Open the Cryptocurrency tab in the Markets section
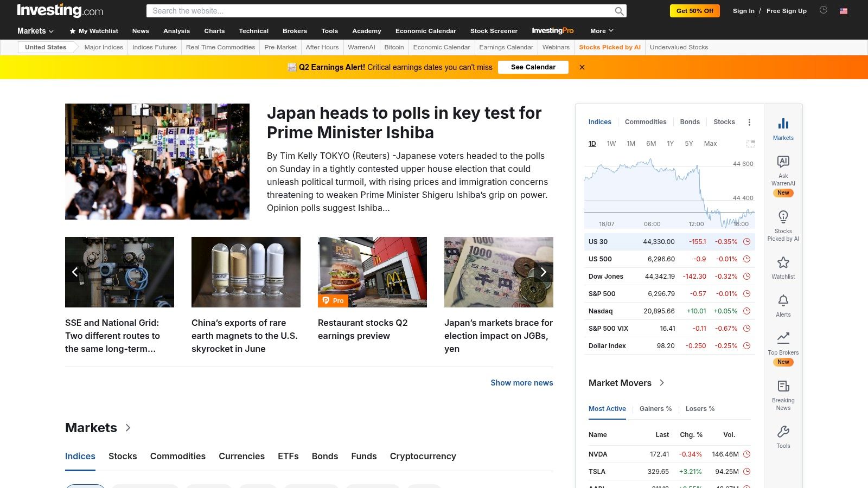 click(x=423, y=457)
